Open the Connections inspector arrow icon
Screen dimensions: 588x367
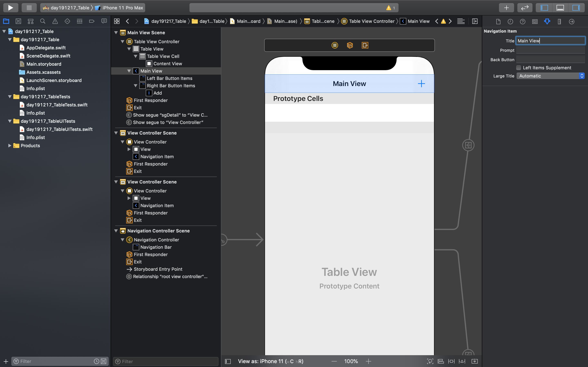coord(571,22)
